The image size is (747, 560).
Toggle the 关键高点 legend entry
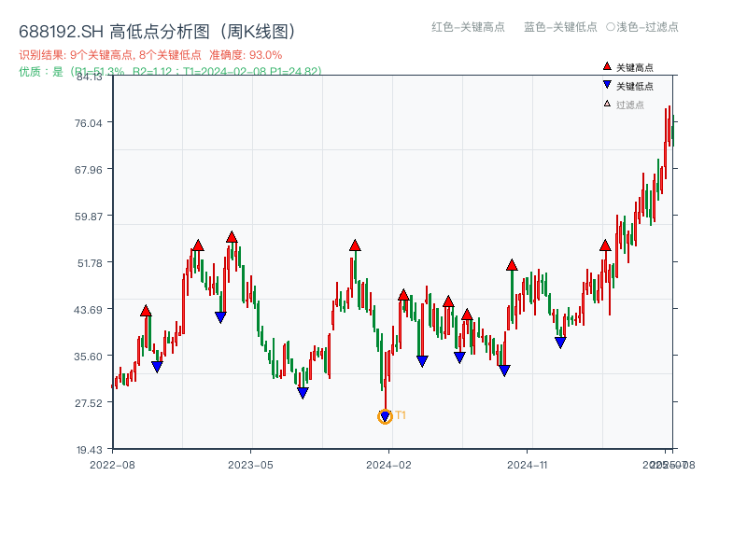pyautogui.click(x=627, y=67)
